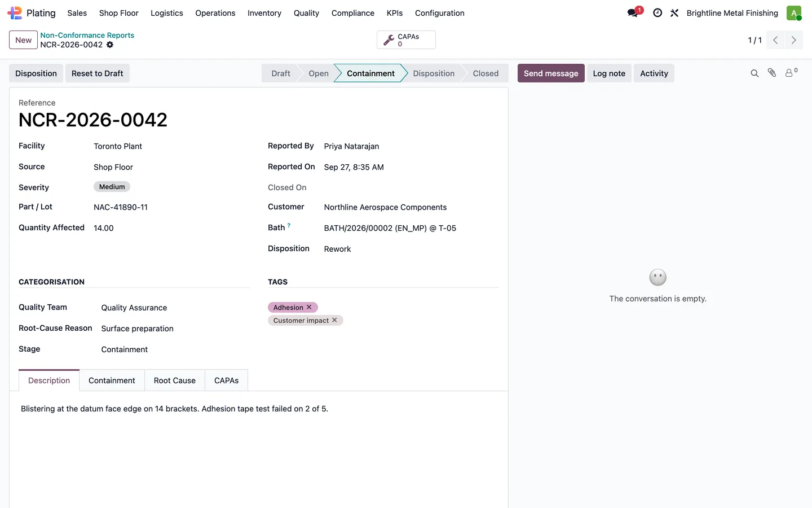Screen dimensions: 812x508
Task: Remove the Customer impact tag
Action: [334, 320]
